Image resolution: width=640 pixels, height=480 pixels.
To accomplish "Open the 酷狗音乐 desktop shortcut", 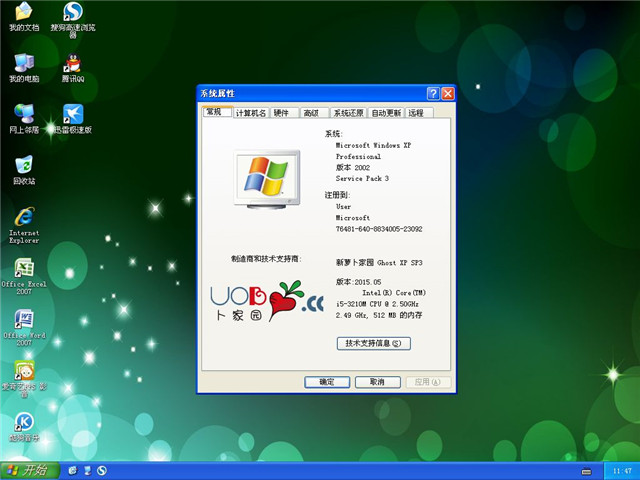I will click(x=24, y=427).
